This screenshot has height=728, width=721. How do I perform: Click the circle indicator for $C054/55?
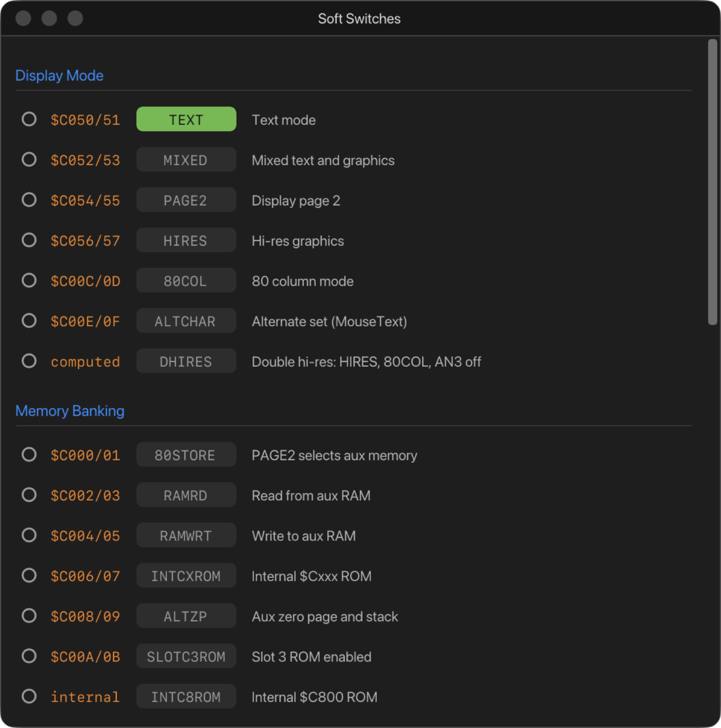29,200
